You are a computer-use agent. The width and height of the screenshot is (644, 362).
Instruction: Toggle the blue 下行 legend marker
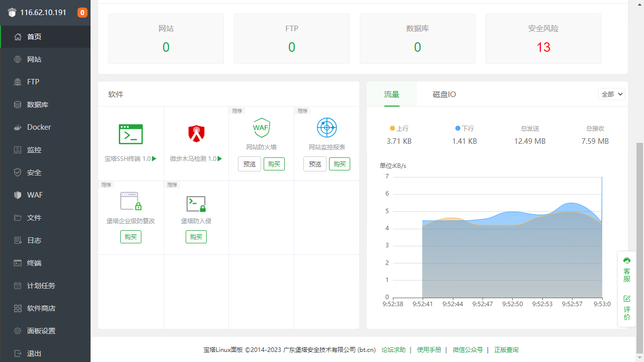[458, 128]
